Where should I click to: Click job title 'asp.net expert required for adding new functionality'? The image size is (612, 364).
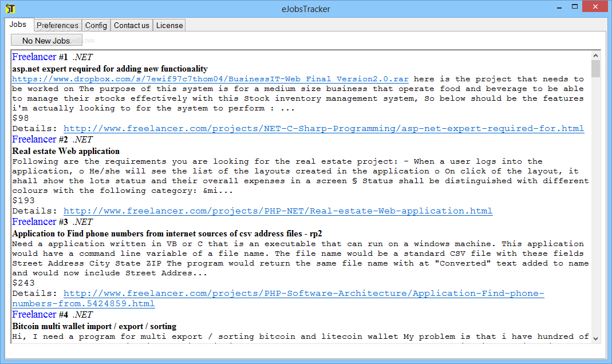pos(110,69)
